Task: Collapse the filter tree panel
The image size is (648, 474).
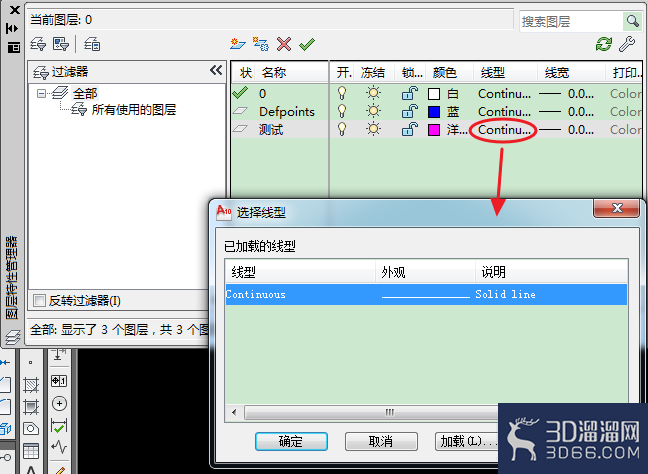Action: [x=216, y=70]
